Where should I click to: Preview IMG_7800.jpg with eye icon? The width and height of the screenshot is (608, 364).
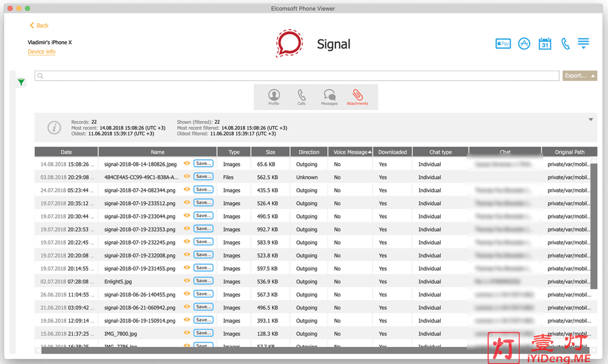tap(187, 333)
